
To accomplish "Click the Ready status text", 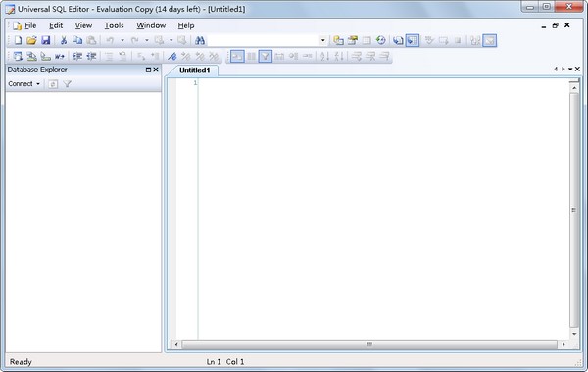I will click(x=21, y=362).
